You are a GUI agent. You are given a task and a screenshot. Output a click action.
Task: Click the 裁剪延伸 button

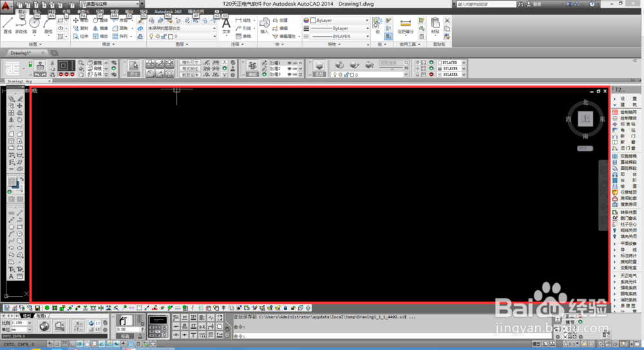[191, 75]
